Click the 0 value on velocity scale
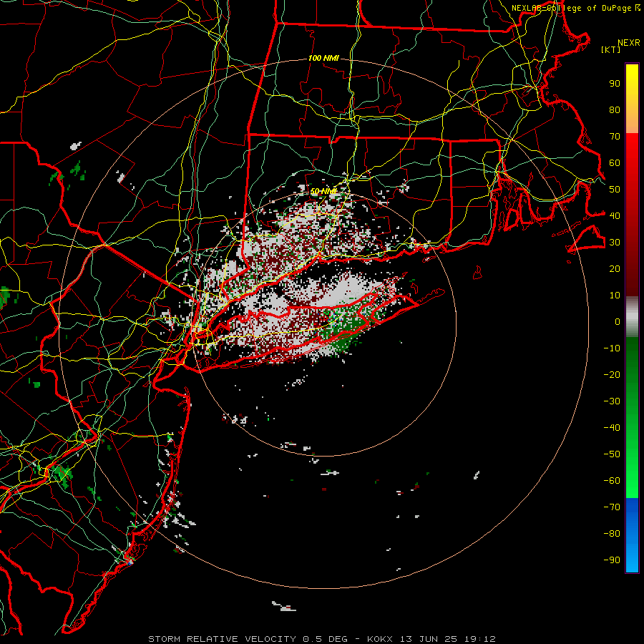The image size is (644, 644). pyautogui.click(x=618, y=321)
